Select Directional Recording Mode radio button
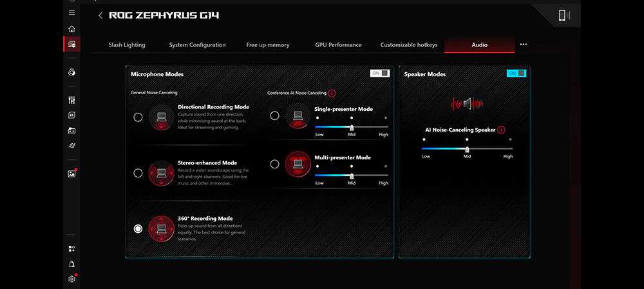The width and height of the screenshot is (644, 289). 138,117
